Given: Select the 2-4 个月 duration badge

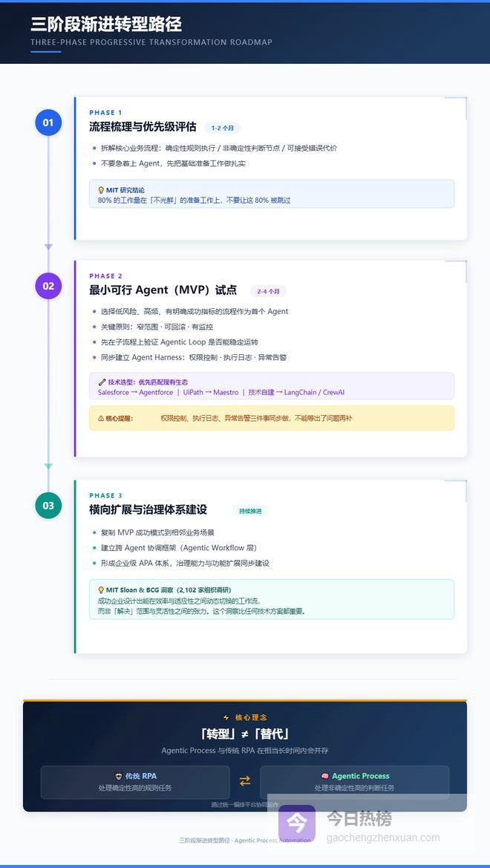Looking at the screenshot, I should [x=268, y=291].
